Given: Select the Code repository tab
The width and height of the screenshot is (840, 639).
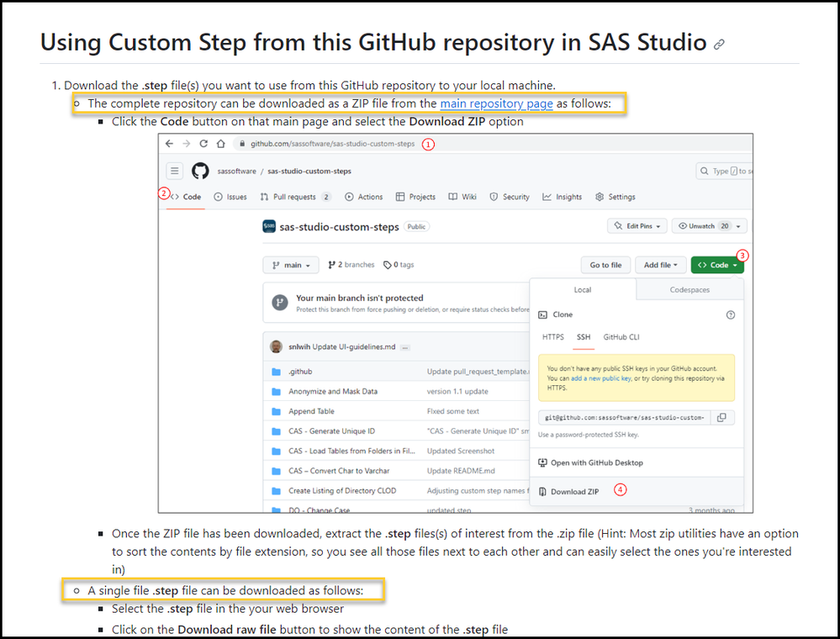Looking at the screenshot, I should pos(186,197).
